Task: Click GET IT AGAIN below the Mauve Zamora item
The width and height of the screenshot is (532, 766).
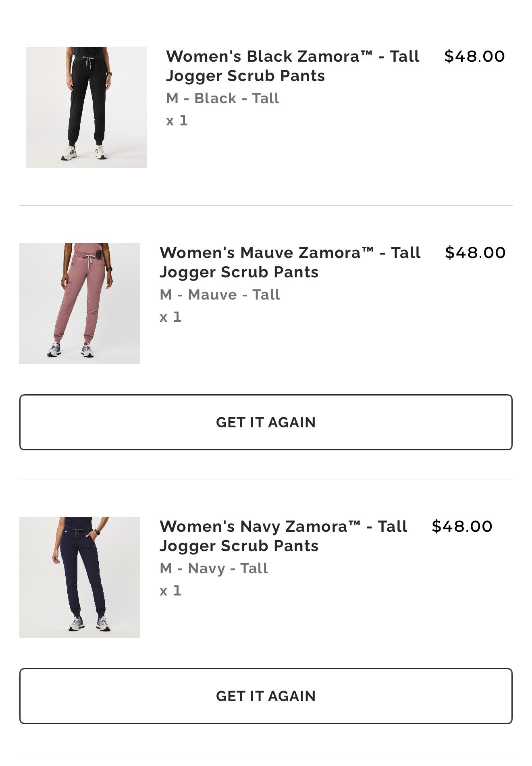Action: tap(266, 423)
